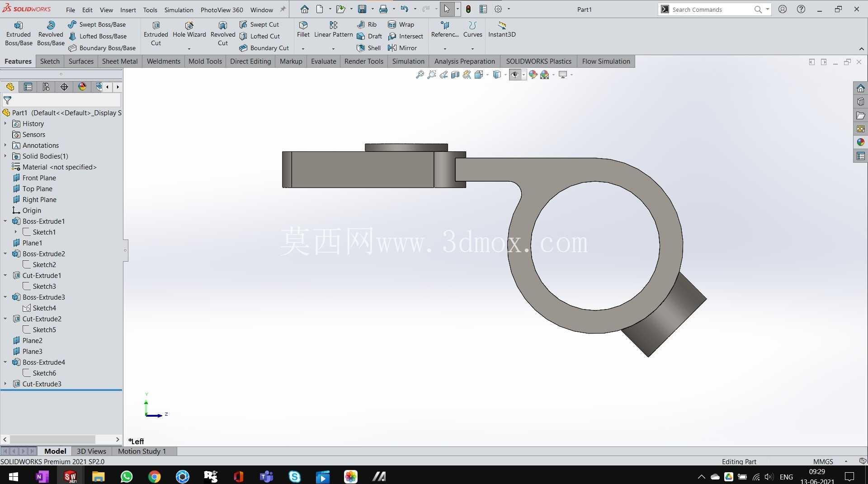Switch to the Sheet Metal tab

120,61
